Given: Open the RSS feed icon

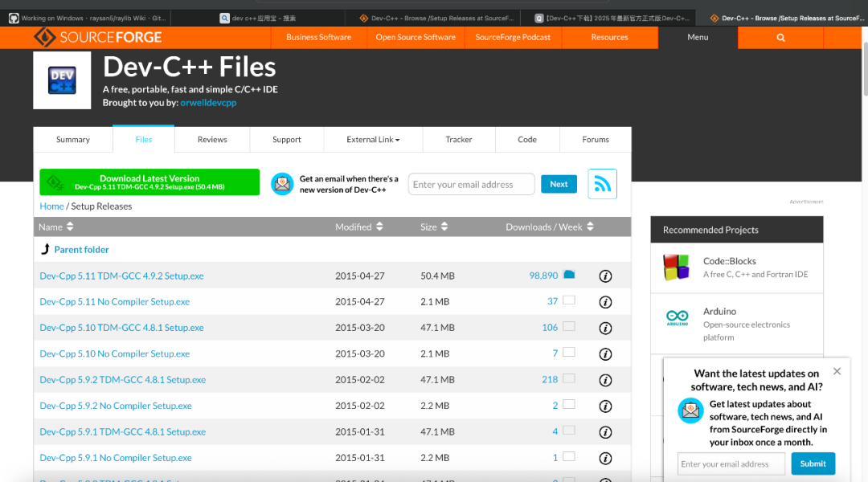Looking at the screenshot, I should click(x=602, y=184).
